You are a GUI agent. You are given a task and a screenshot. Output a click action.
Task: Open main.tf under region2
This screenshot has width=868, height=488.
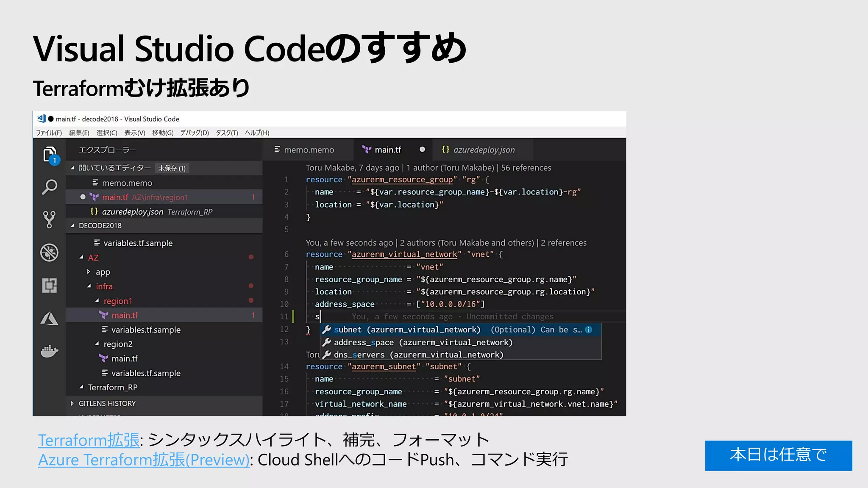tap(164, 358)
